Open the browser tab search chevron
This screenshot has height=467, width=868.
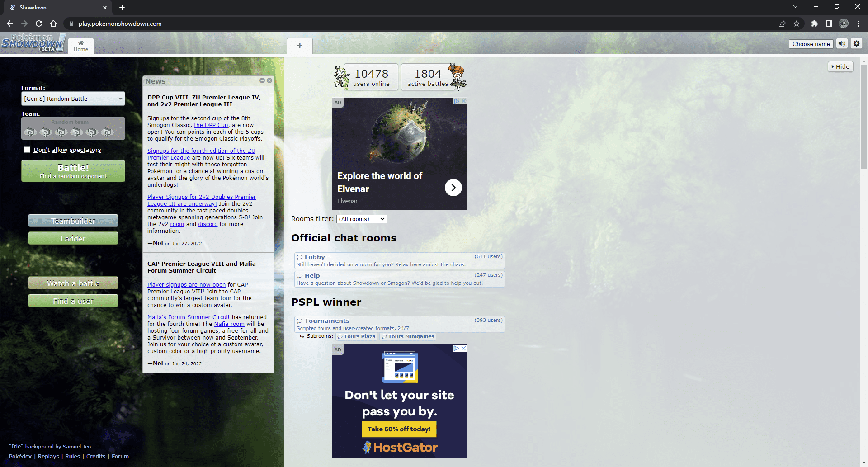click(795, 6)
